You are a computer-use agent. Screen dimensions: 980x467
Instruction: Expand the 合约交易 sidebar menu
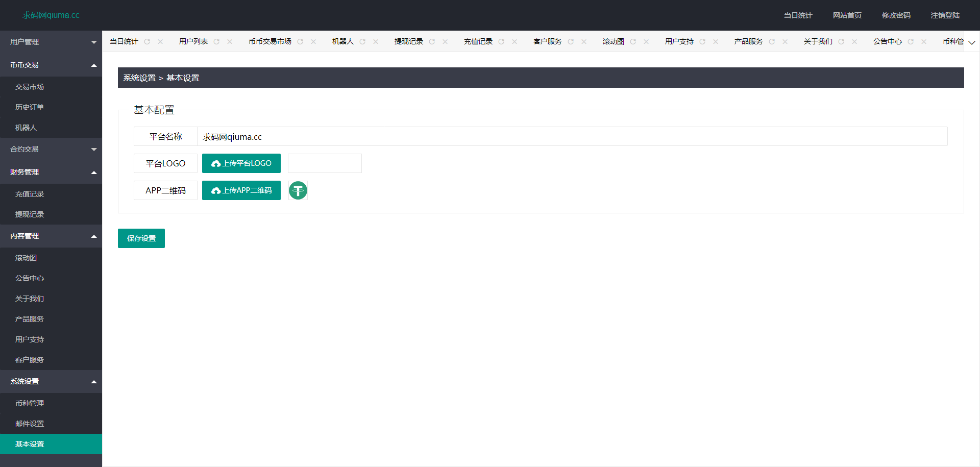[x=51, y=149]
